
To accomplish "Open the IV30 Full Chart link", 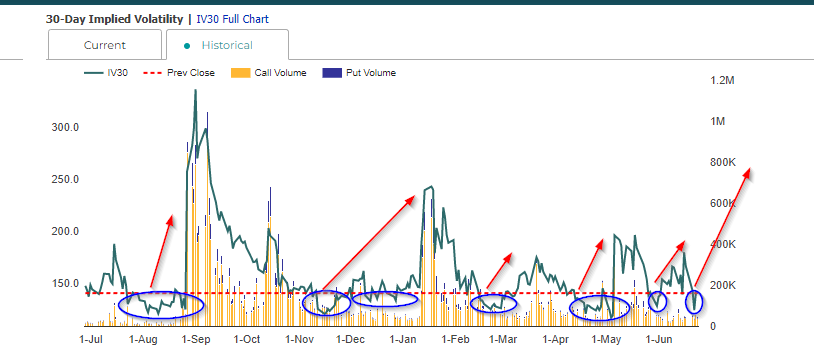I will tap(233, 19).
